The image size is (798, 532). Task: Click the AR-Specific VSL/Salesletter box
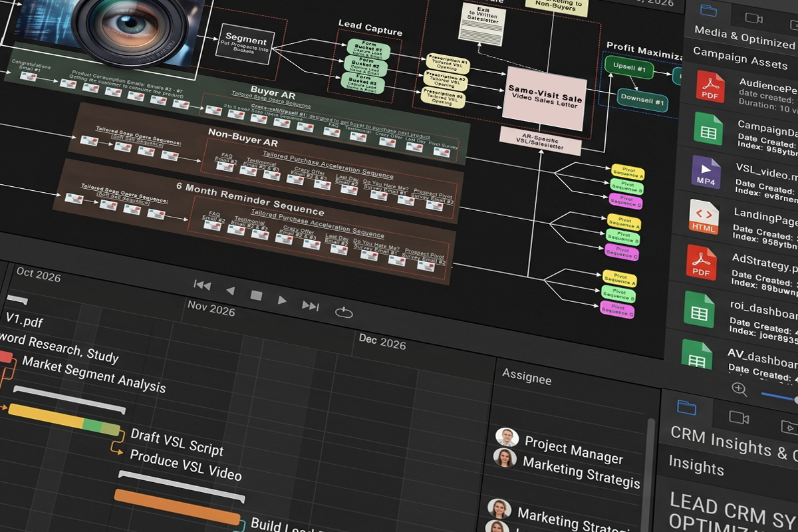pyautogui.click(x=540, y=140)
